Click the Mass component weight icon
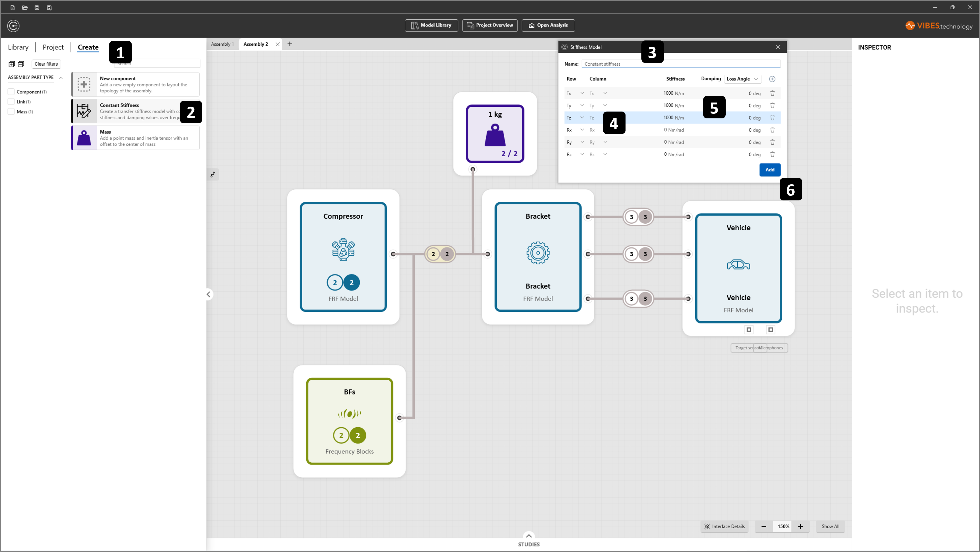This screenshot has width=980, height=552. [x=84, y=138]
